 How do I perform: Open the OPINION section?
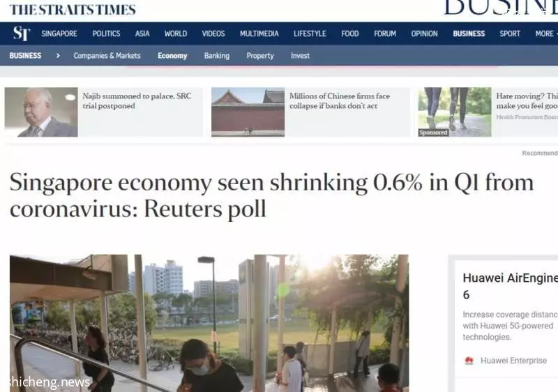(424, 33)
